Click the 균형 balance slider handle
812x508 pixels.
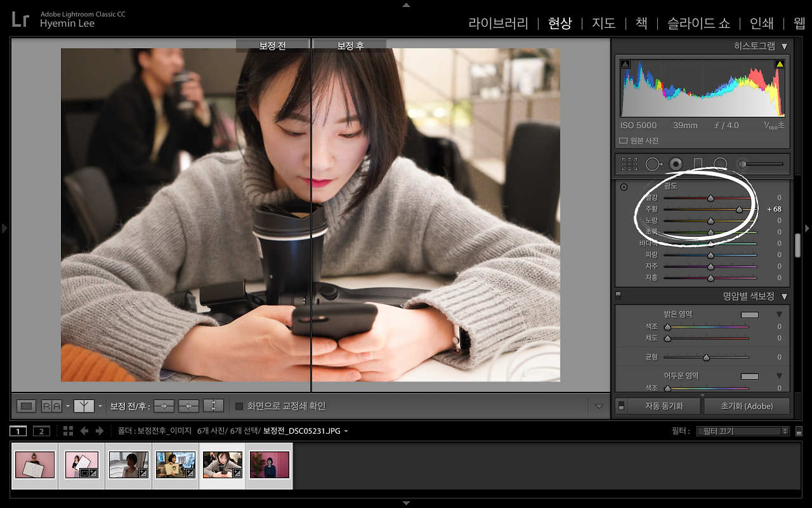[x=706, y=358]
